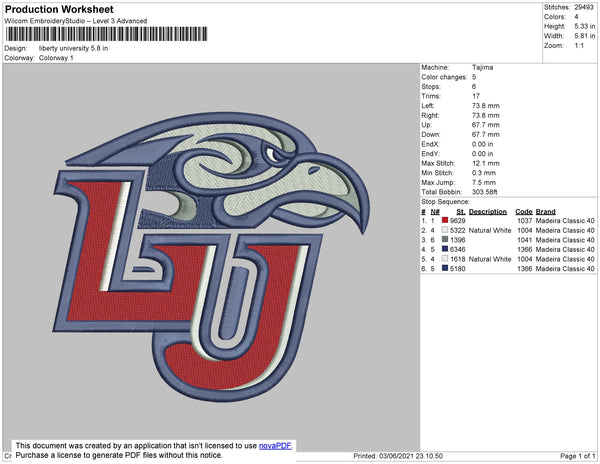Click the 'Production Worksheet' title
Viewport: 600px width, 464px height.
59,10
